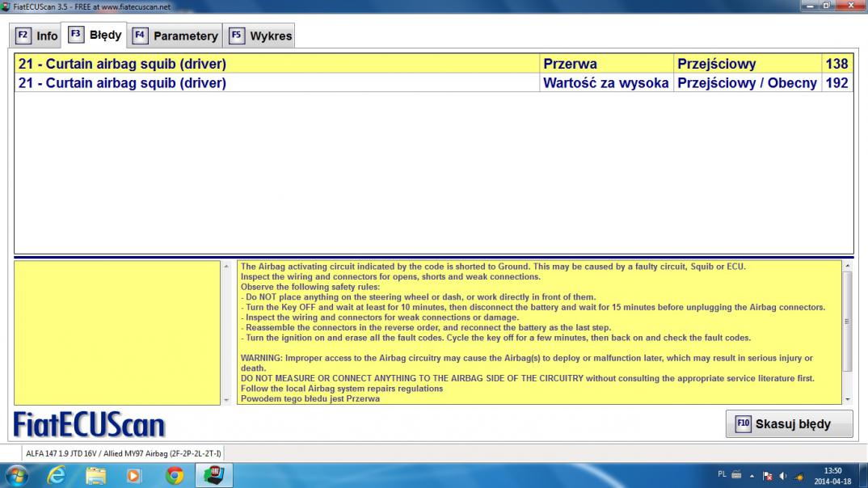Click up arrow of left yellow panel scrollbar
The image size is (868, 488).
[x=225, y=266]
